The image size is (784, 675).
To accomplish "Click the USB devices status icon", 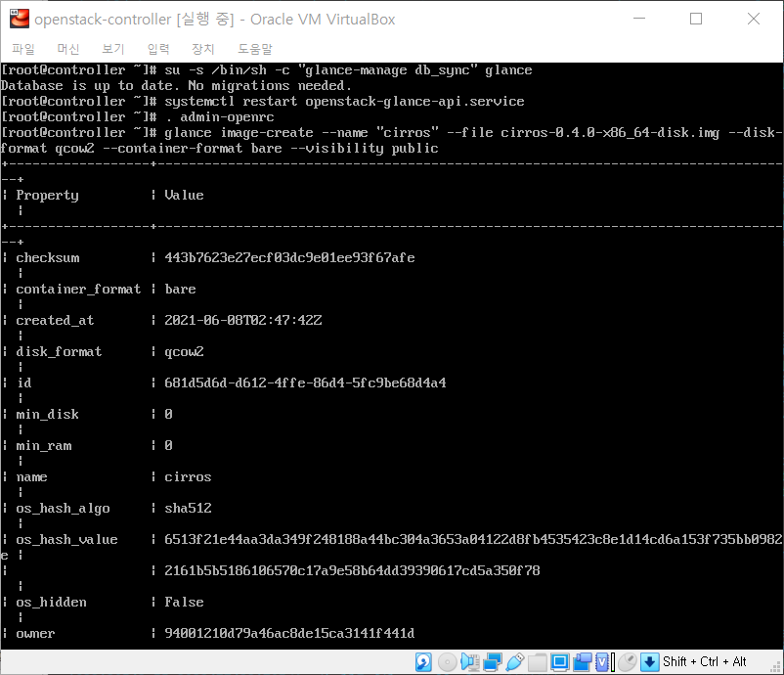I will 515,662.
